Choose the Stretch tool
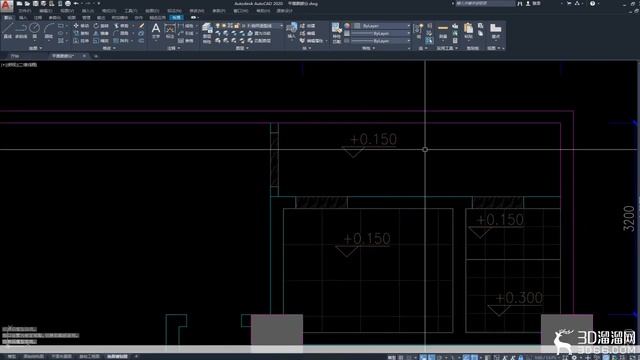Screen dimensions: 640x360 [81, 41]
